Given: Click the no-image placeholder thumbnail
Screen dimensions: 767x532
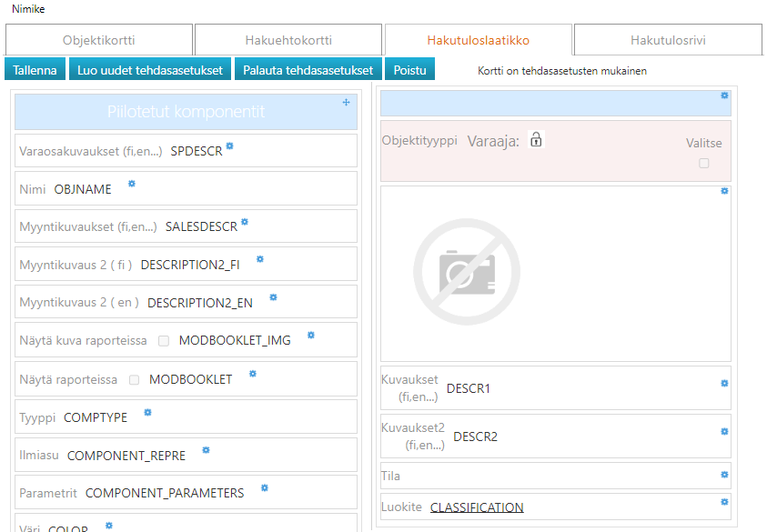Looking at the screenshot, I should click(x=466, y=271).
